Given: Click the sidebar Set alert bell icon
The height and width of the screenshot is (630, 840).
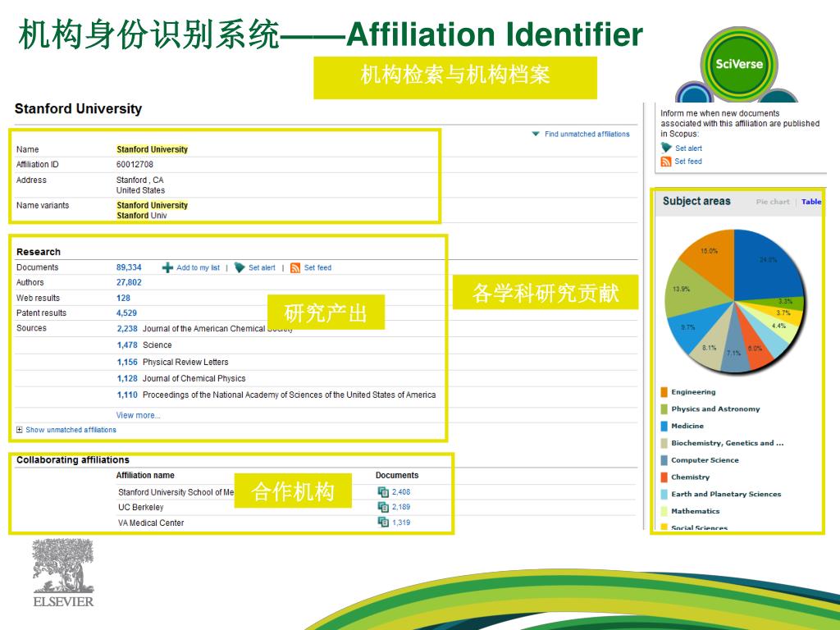Looking at the screenshot, I should [x=666, y=148].
